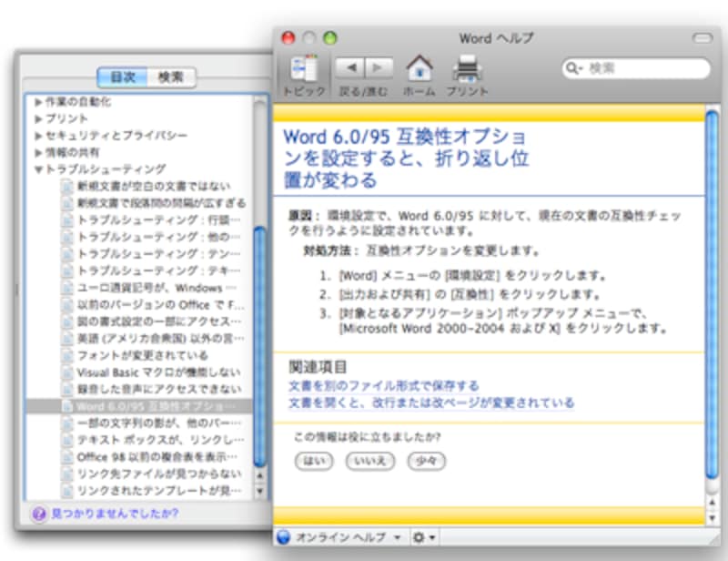This screenshot has width=728, height=561.
Task: Open the gear action menu
Action: tap(419, 537)
